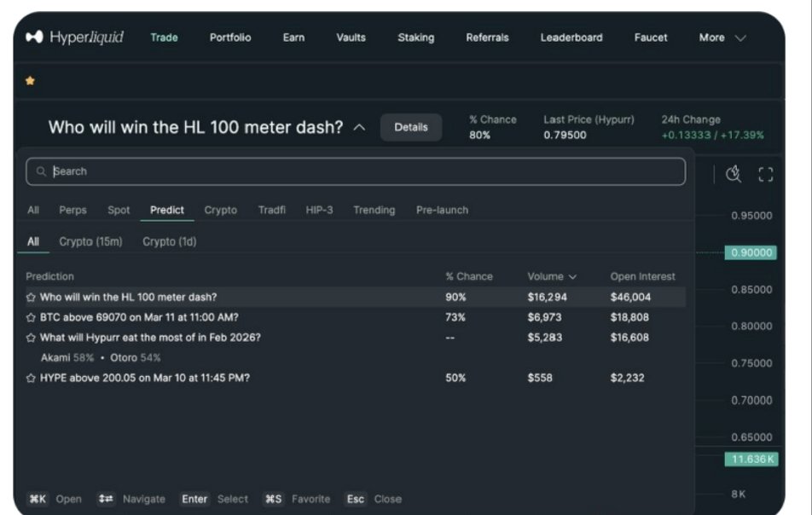Select 'Who will win the HL 100 meter dash?' row
Image resolution: width=812 pixels, height=515 pixels.
tap(356, 297)
